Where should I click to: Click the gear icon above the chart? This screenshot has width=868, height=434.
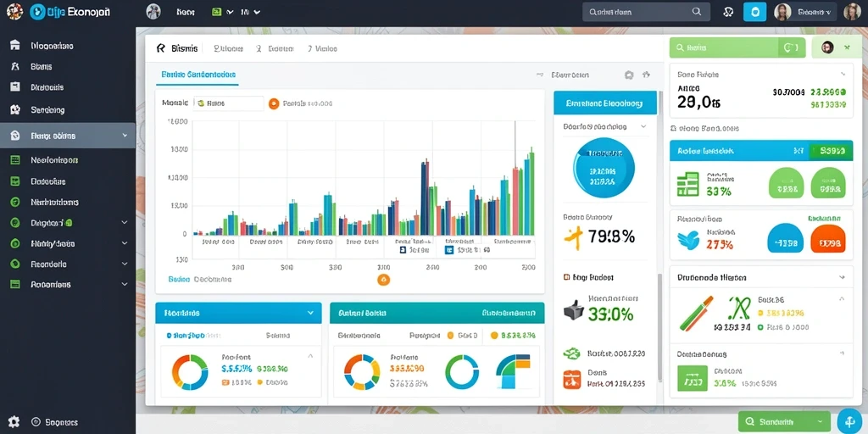coord(629,75)
